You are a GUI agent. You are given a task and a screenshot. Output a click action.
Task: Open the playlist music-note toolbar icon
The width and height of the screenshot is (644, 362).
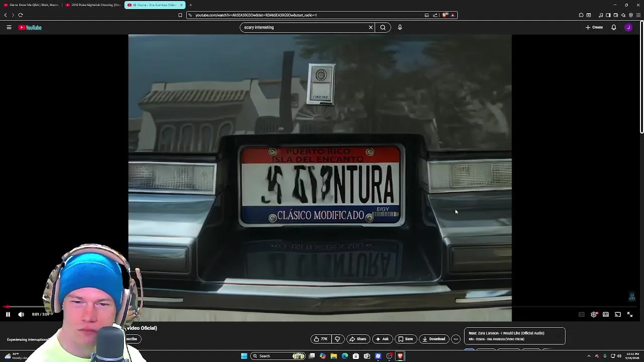tap(601, 15)
